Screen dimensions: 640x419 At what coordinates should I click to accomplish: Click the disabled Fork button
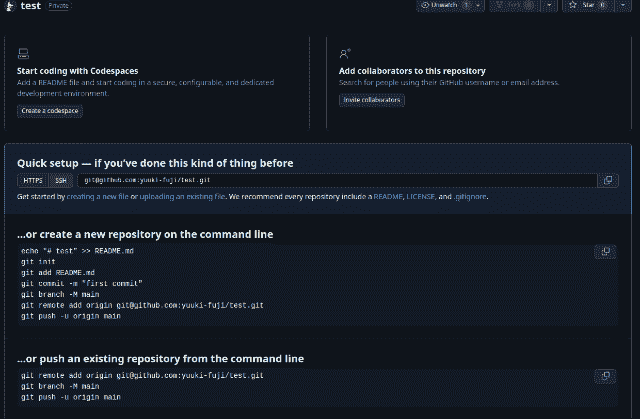515,5
